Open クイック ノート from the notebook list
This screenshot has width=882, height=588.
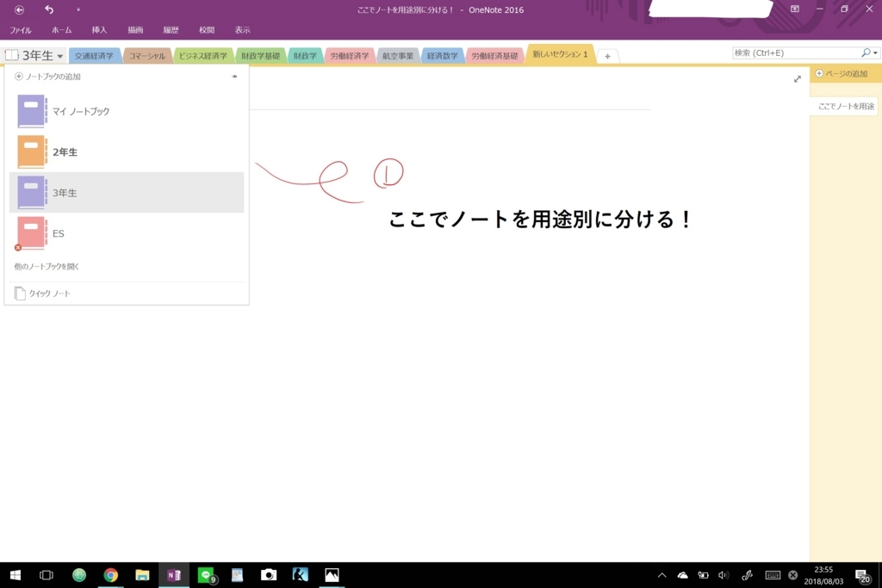click(49, 293)
